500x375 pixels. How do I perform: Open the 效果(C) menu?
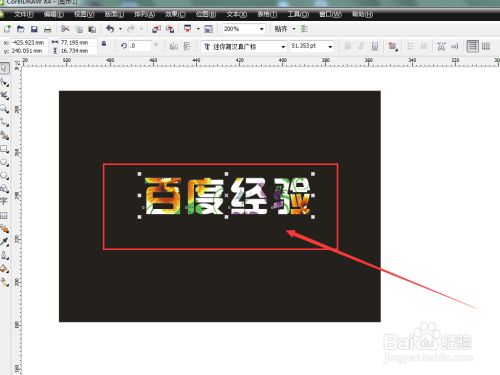pos(175,14)
